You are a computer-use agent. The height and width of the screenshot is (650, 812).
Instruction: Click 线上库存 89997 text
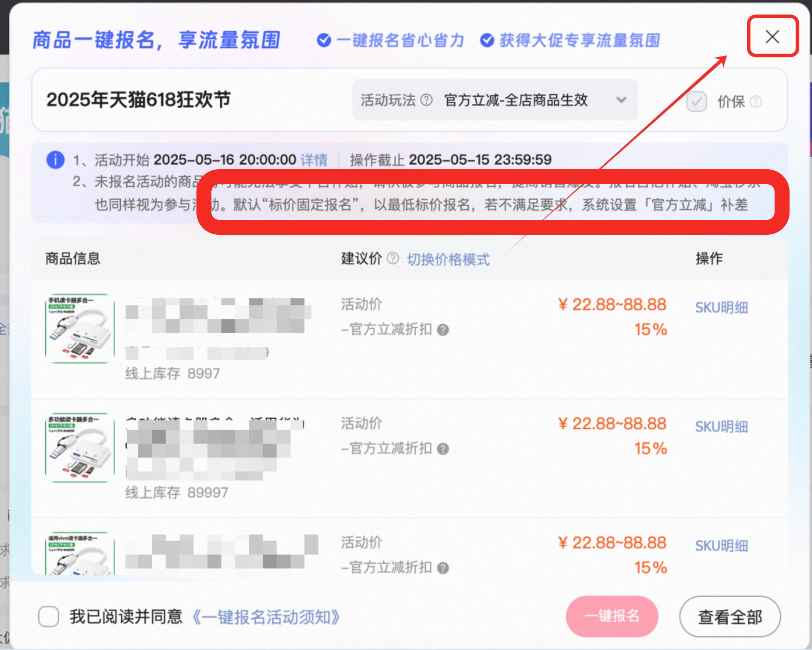[177, 492]
